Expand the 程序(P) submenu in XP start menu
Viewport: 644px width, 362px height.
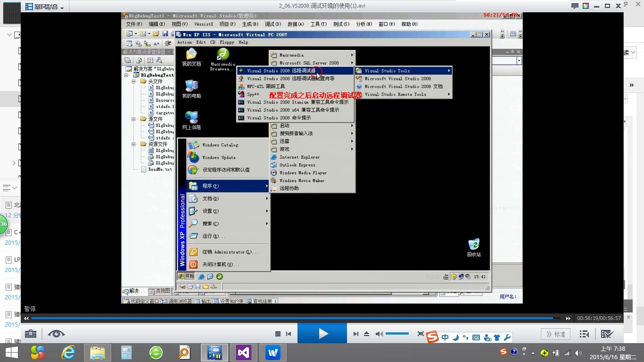tap(228, 186)
